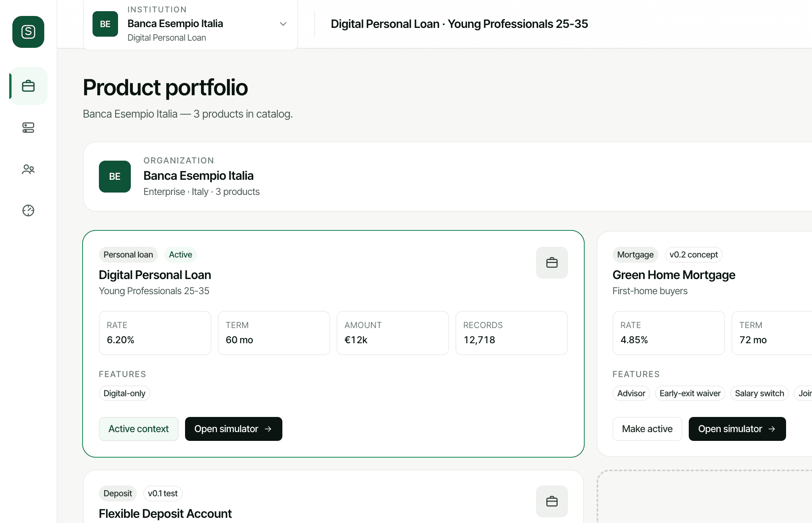Click the Product portfolio page heading

coord(165,88)
